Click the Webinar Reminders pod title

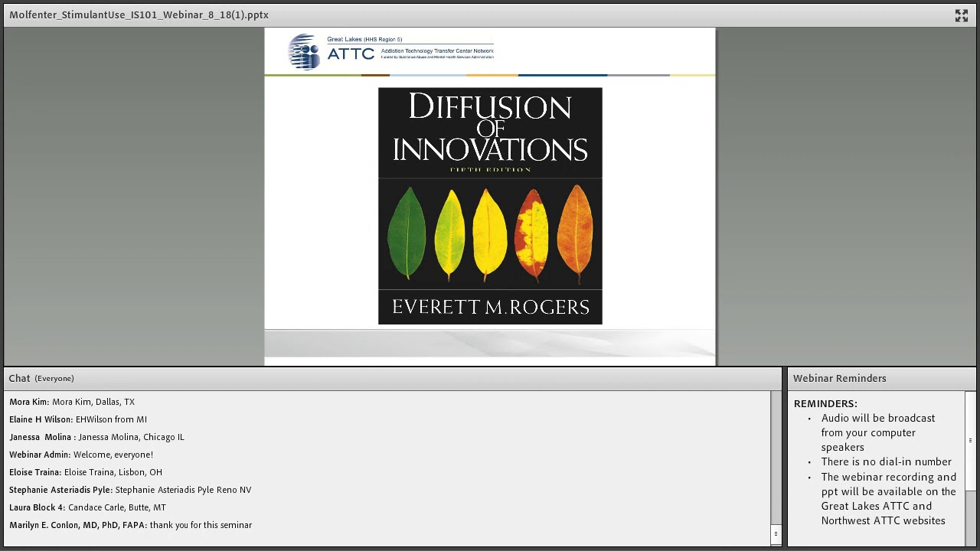click(840, 378)
